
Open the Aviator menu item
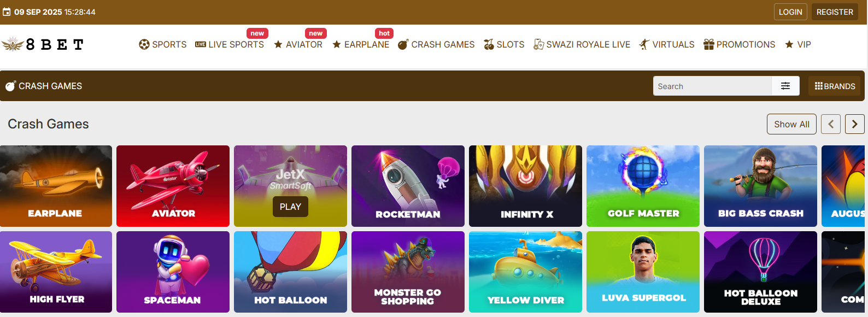[298, 44]
